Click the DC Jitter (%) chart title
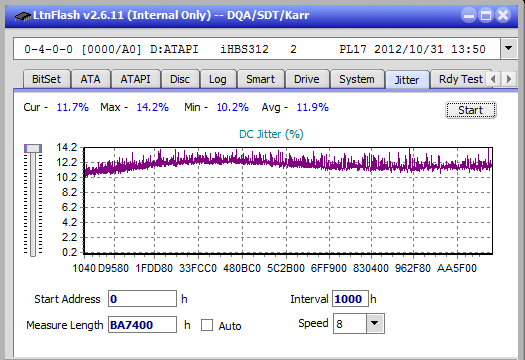The height and width of the screenshot is (360, 525). pyautogui.click(x=271, y=134)
